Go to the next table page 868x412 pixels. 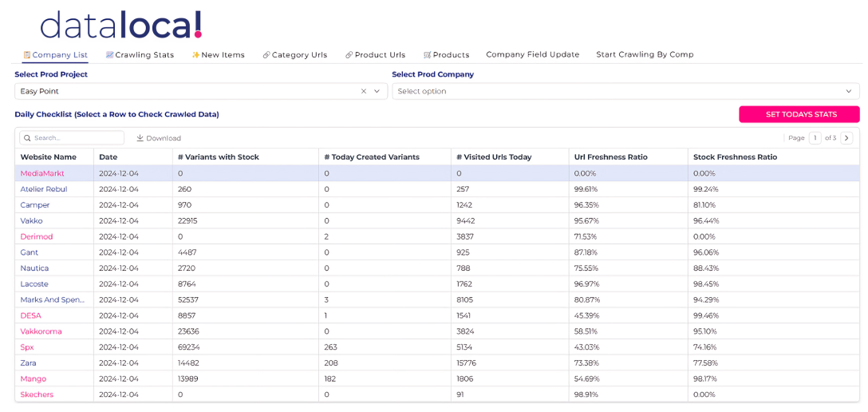point(847,138)
